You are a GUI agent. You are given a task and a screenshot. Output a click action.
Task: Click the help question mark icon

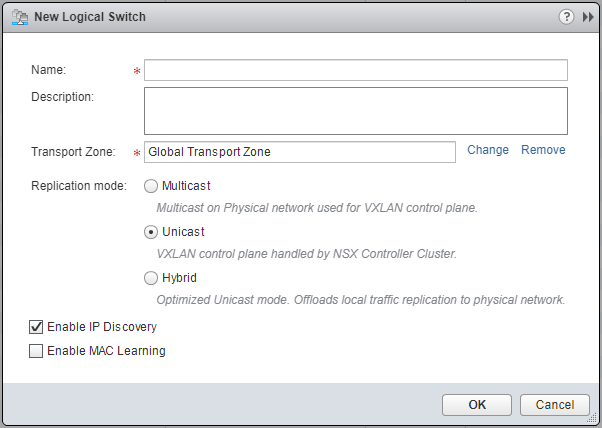(x=567, y=17)
